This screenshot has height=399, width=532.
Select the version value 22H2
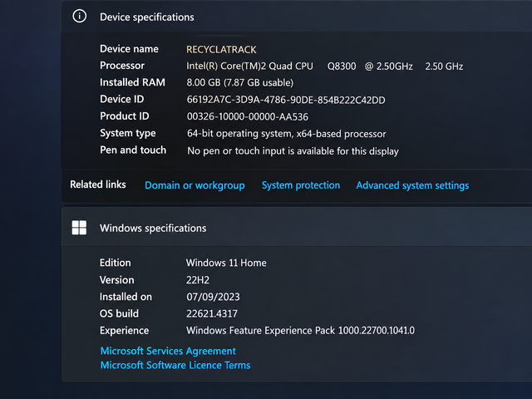(x=198, y=280)
